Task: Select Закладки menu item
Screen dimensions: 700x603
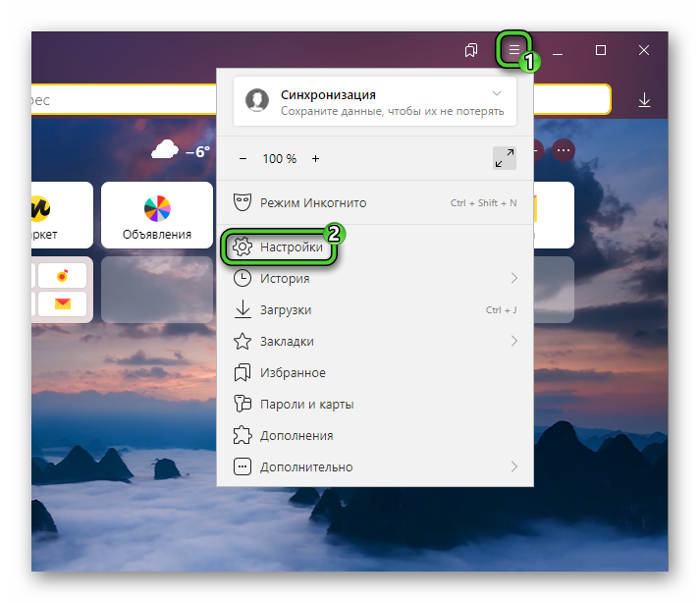Action: coord(375,341)
